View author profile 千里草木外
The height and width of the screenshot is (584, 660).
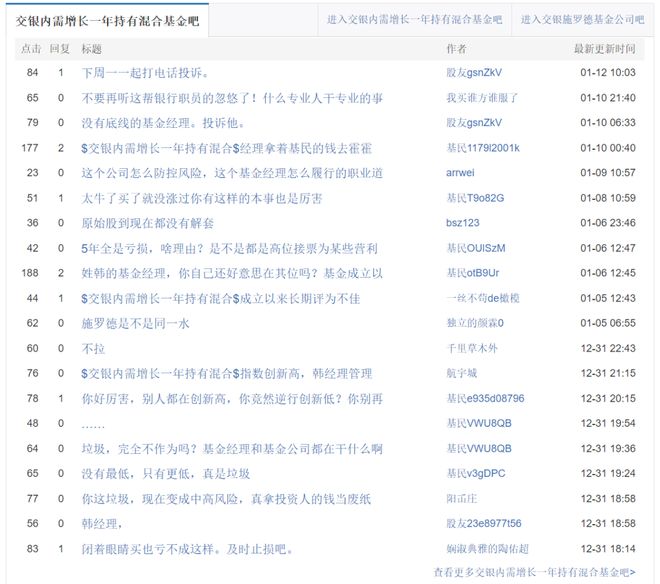click(472, 348)
